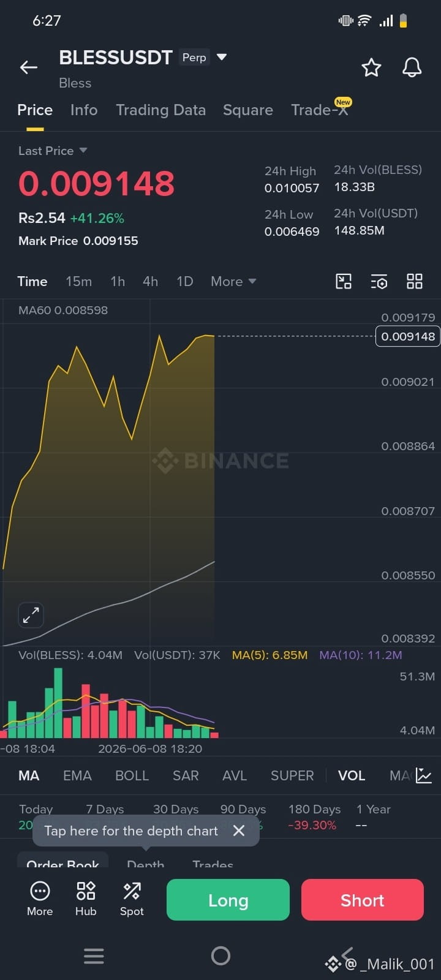This screenshot has height=980, width=441.
Task: Tap the Android recent apps menu button
Action: [x=94, y=956]
